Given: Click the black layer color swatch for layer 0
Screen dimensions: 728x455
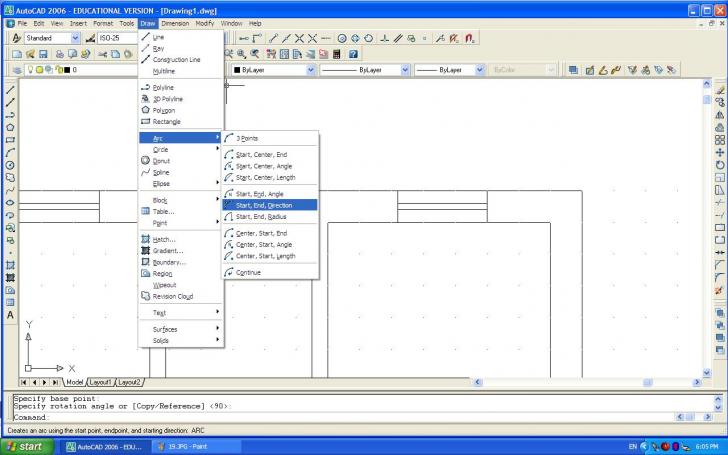Looking at the screenshot, I should click(x=67, y=70).
